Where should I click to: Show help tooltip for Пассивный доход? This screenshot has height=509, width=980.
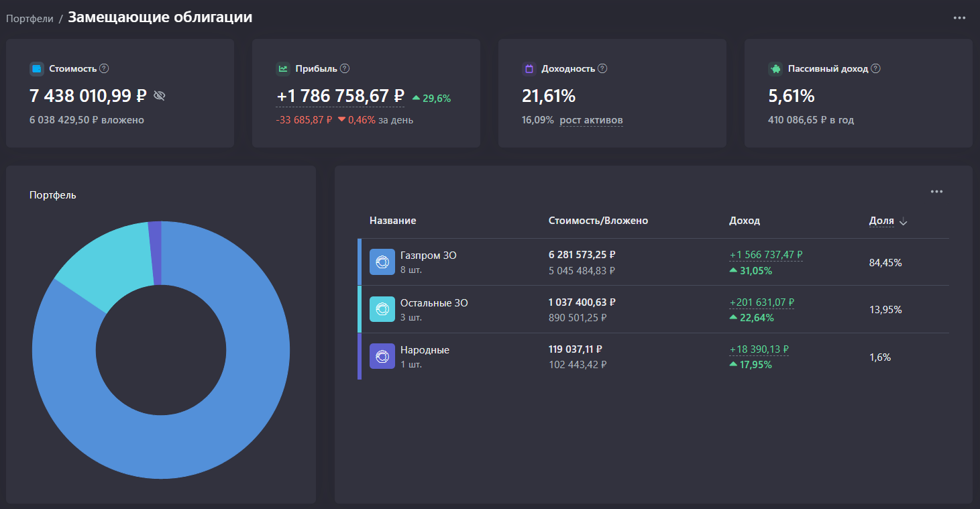click(875, 68)
